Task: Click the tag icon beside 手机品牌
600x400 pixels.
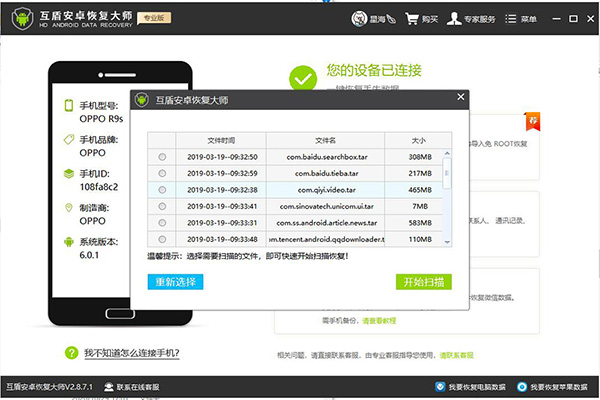Action: 69,139
